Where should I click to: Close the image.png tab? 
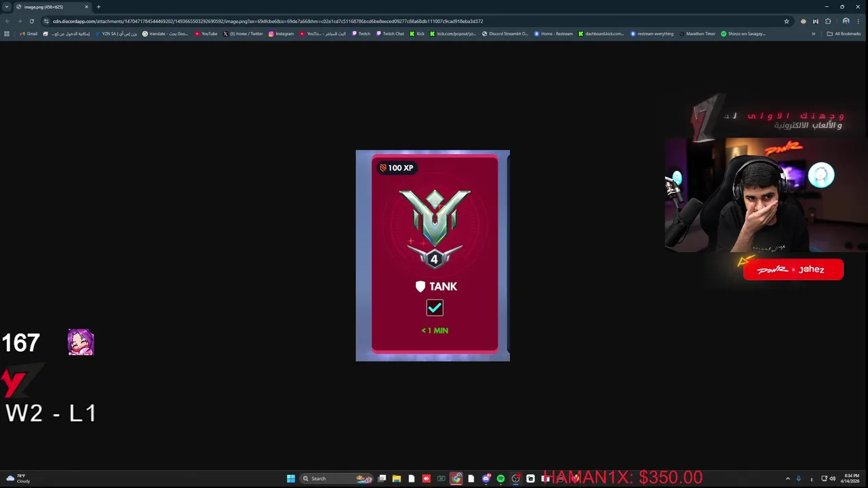87,7
